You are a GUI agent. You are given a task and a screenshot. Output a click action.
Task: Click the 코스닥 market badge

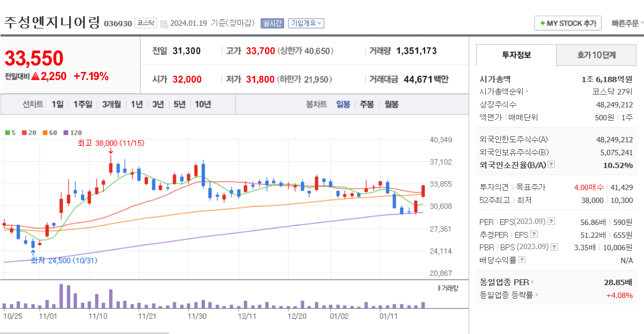145,23
